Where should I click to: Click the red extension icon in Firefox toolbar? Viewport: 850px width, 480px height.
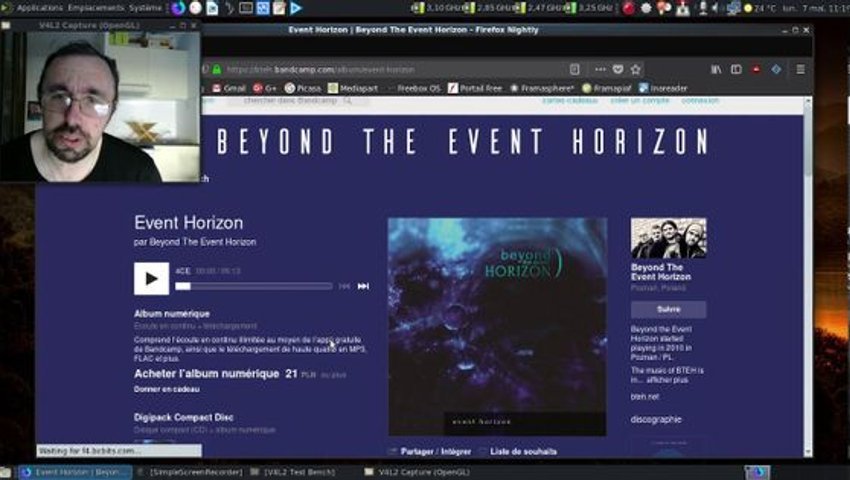pyautogui.click(x=756, y=69)
